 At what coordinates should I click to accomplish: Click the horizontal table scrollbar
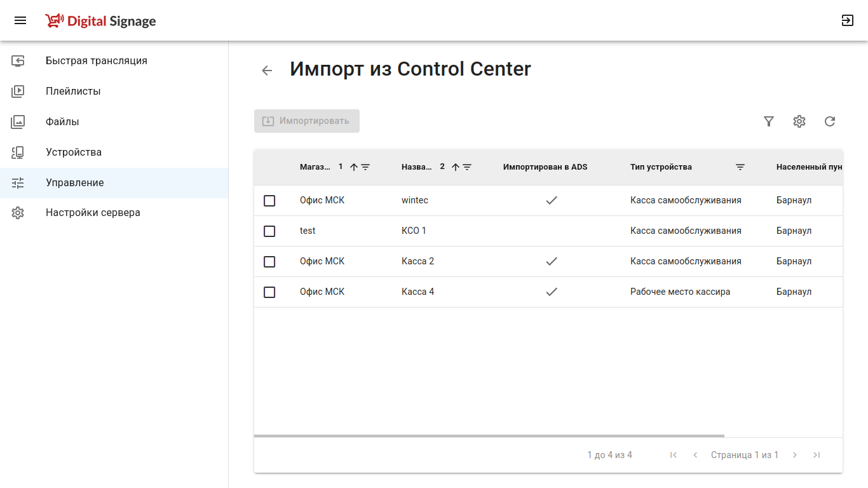point(489,436)
